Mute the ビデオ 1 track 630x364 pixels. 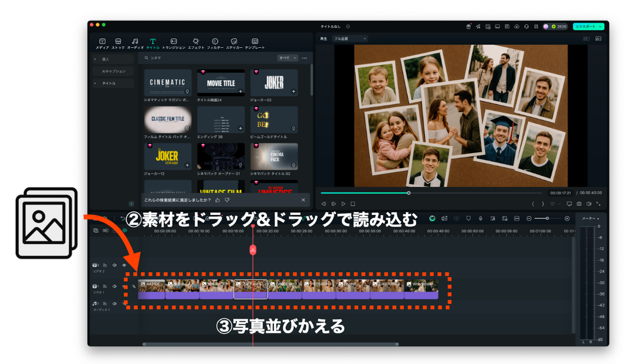[x=114, y=286]
